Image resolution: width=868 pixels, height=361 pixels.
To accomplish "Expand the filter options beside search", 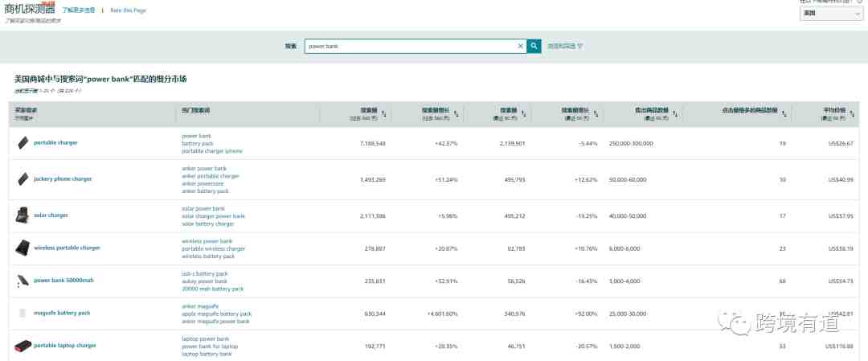I will 565,46.
